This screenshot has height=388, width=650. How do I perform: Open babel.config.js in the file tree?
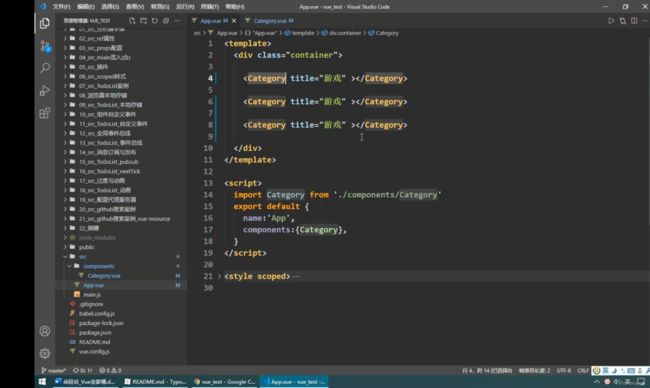97,314
